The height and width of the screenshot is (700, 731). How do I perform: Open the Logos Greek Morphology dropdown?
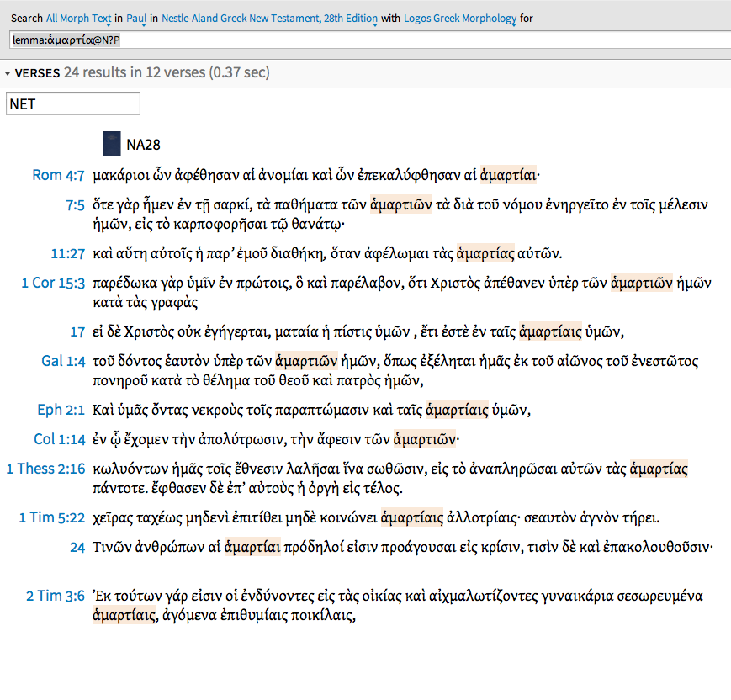tap(460, 19)
